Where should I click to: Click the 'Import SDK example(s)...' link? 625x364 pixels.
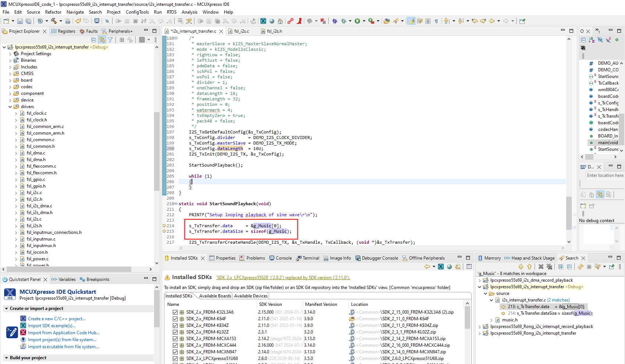(52, 326)
